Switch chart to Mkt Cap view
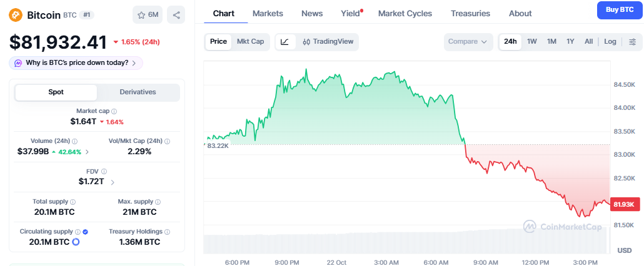The height and width of the screenshot is (266, 644). (x=251, y=42)
